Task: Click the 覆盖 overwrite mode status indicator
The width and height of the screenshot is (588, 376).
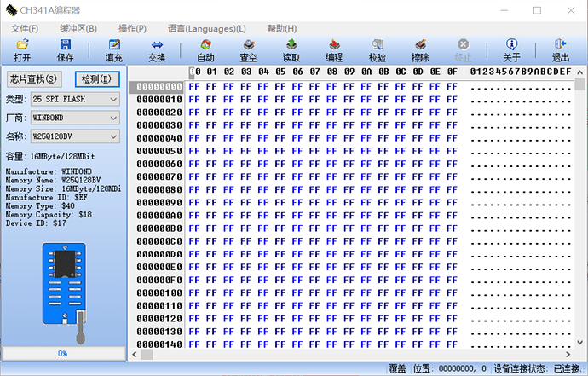Action: [397, 368]
